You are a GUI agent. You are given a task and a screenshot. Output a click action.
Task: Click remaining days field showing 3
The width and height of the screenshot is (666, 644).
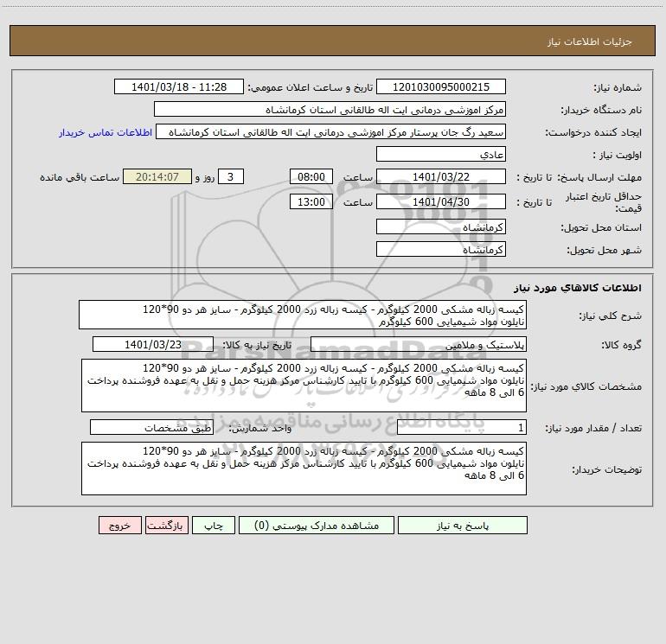pos(231,177)
